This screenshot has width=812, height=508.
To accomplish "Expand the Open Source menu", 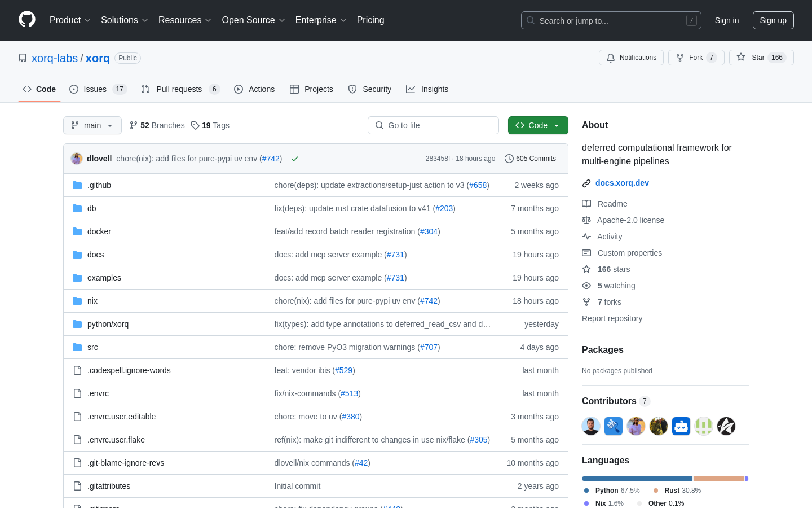I will pyautogui.click(x=254, y=20).
